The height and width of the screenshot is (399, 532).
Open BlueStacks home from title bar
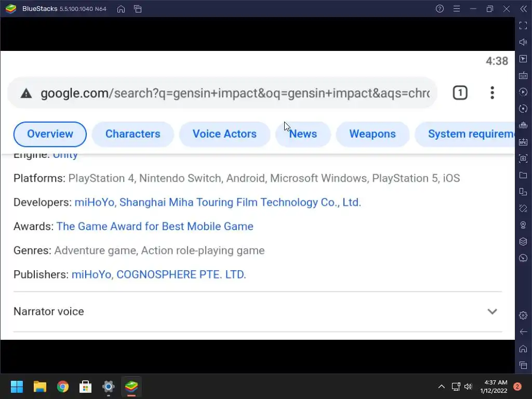121,9
